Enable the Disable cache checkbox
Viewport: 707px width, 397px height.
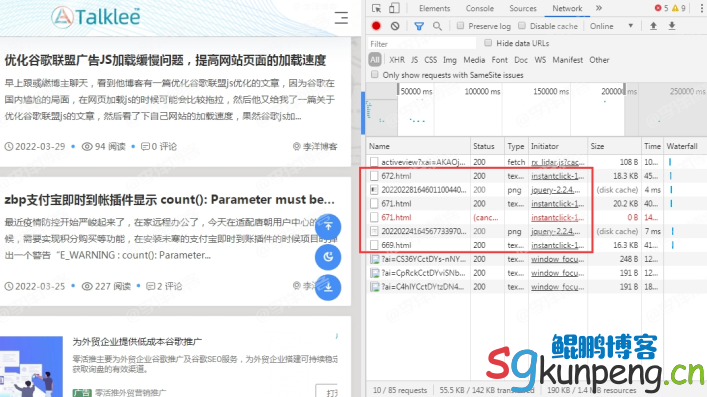click(522, 26)
